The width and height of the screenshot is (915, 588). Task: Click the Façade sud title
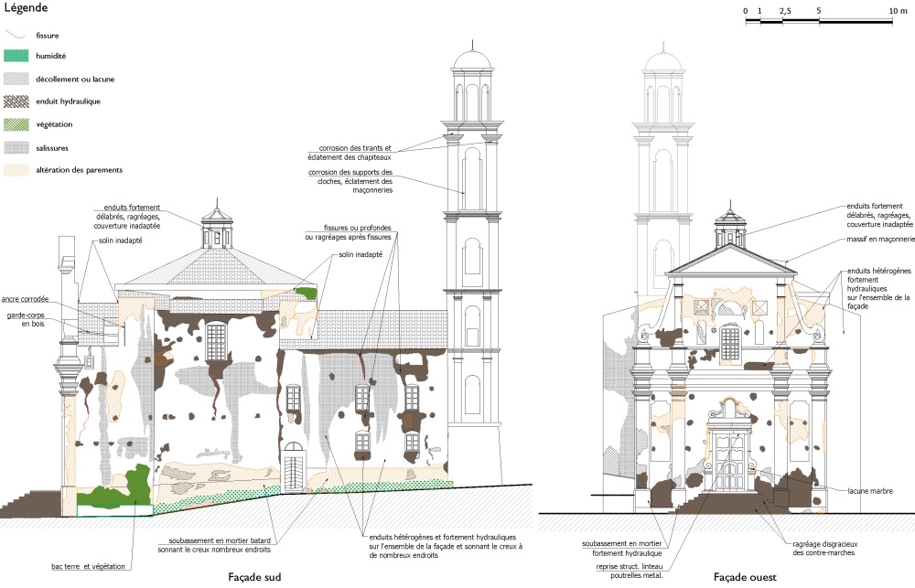[253, 577]
